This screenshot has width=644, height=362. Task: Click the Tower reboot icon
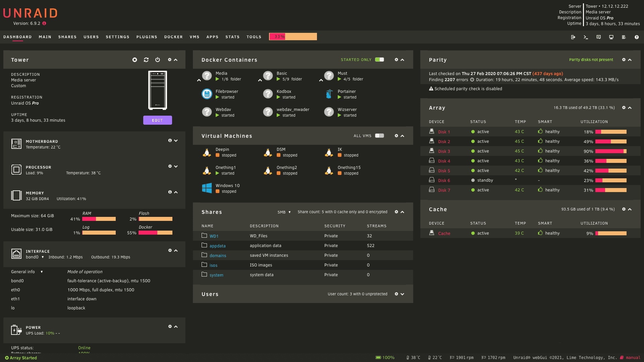146,60
